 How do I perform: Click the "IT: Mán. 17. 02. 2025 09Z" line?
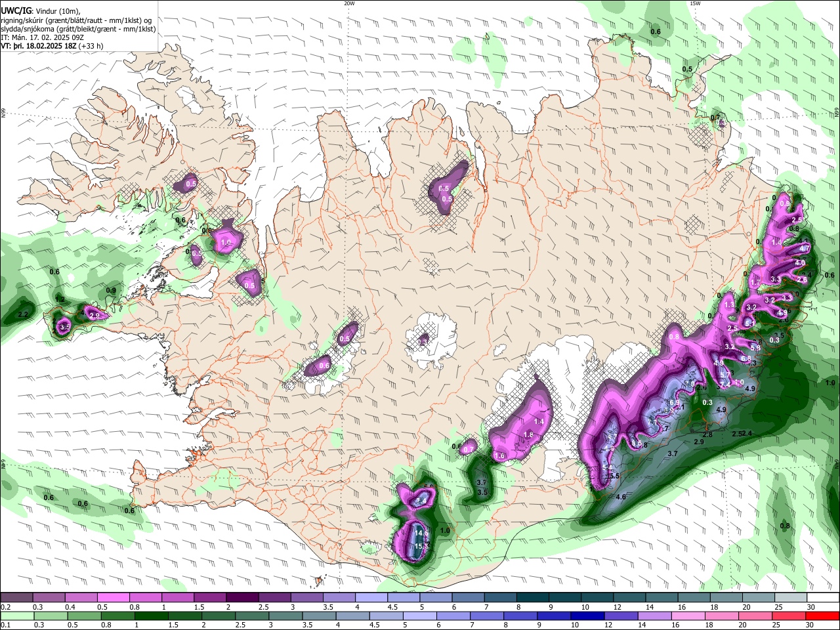(x=43, y=38)
